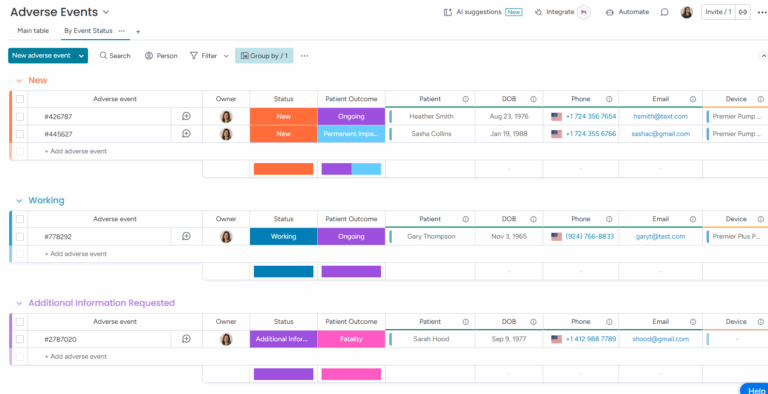Select all items in the New group

tap(20, 99)
